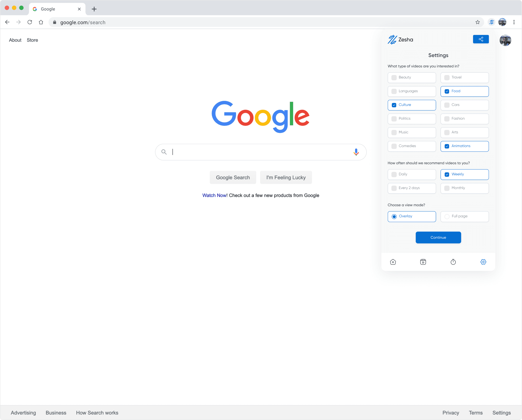The height and width of the screenshot is (420, 522).
Task: Reload the current page
Action: click(x=30, y=22)
